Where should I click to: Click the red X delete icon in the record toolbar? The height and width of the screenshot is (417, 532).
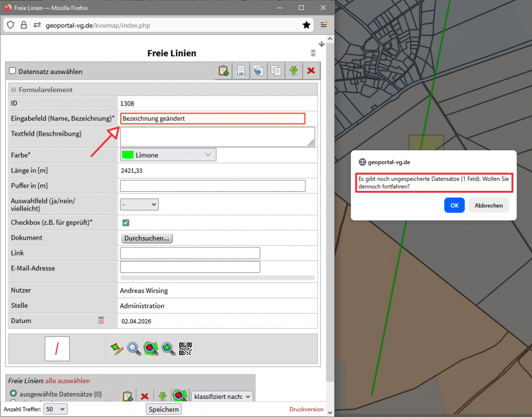pyautogui.click(x=311, y=71)
